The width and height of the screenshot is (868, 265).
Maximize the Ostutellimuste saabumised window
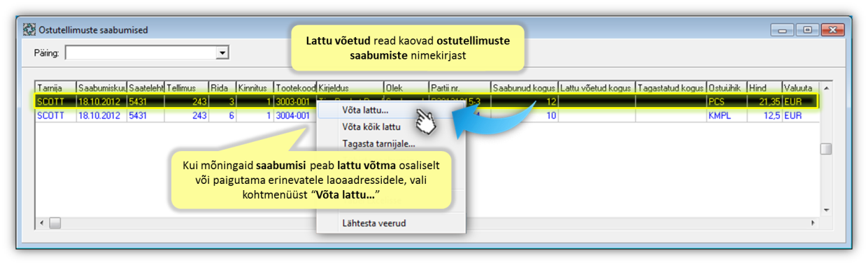tap(807, 29)
